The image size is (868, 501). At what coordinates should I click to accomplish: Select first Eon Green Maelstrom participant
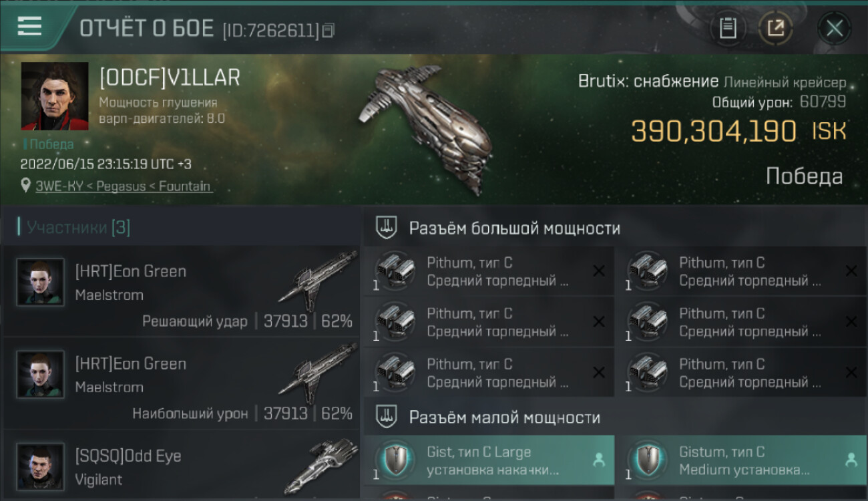[182, 291]
